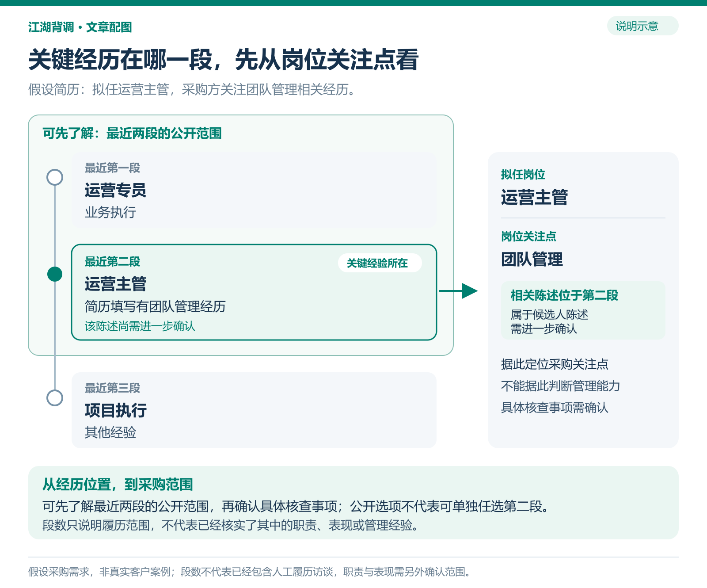The width and height of the screenshot is (707, 588).
Task: Click the main title 关键经历在哪一段，先从岗位关注点看
Action: [223, 60]
